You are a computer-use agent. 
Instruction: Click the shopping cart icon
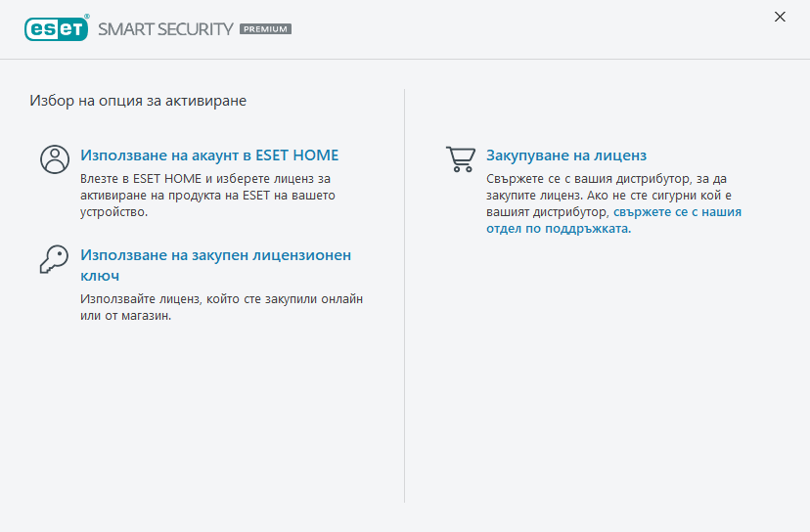(x=461, y=158)
